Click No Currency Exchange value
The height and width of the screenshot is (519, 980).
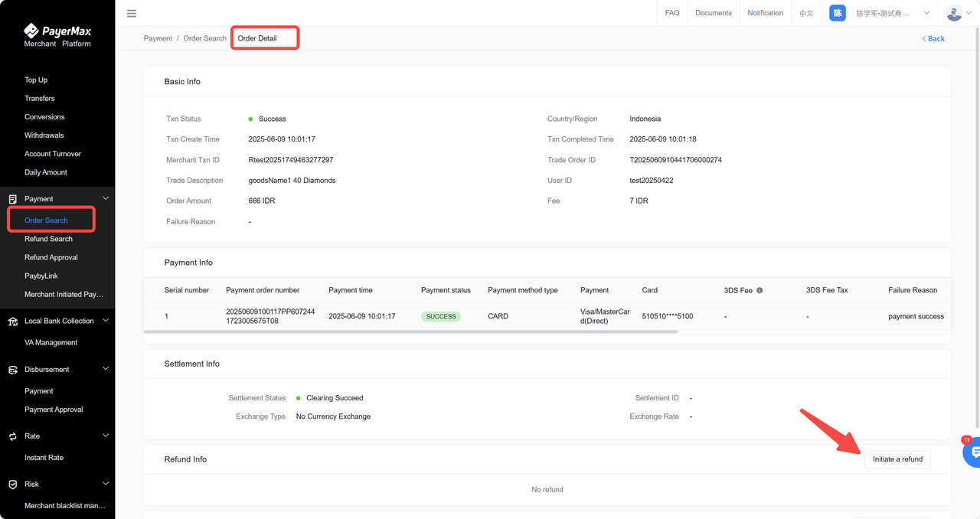pyautogui.click(x=333, y=416)
